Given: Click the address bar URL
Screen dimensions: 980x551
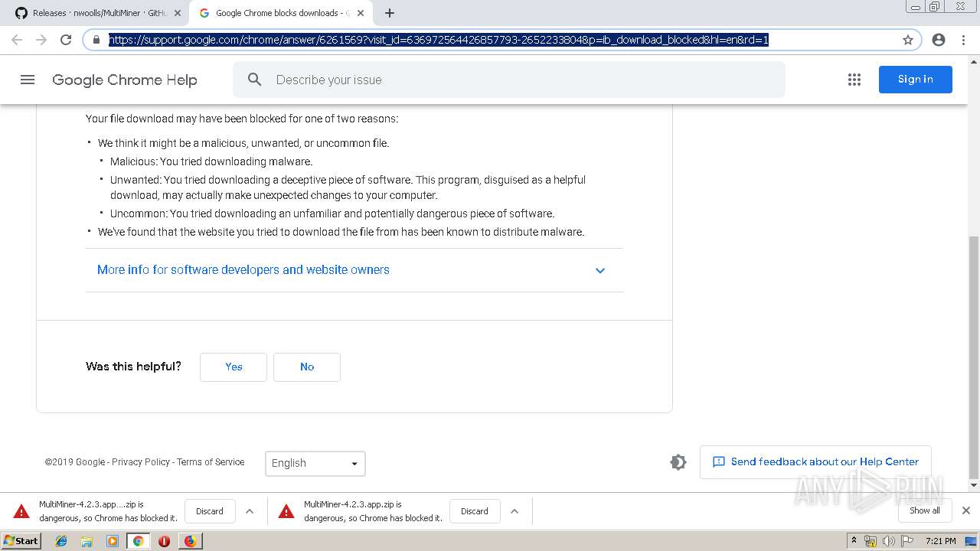Looking at the screenshot, I should click(x=438, y=40).
